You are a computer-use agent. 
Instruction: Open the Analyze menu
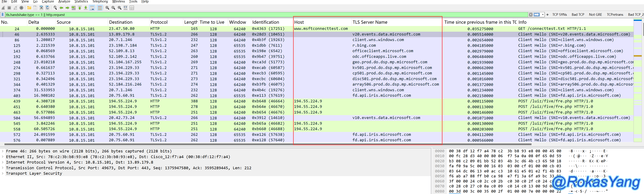64,1
